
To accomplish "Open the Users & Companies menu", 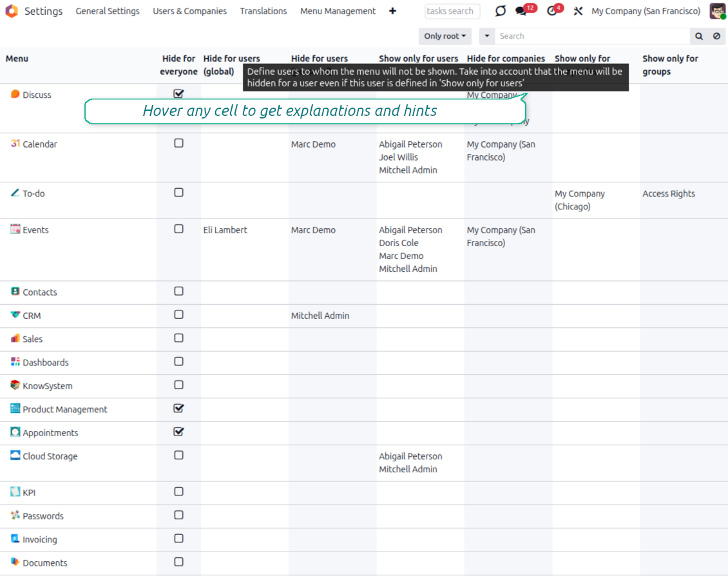I will pos(189,11).
